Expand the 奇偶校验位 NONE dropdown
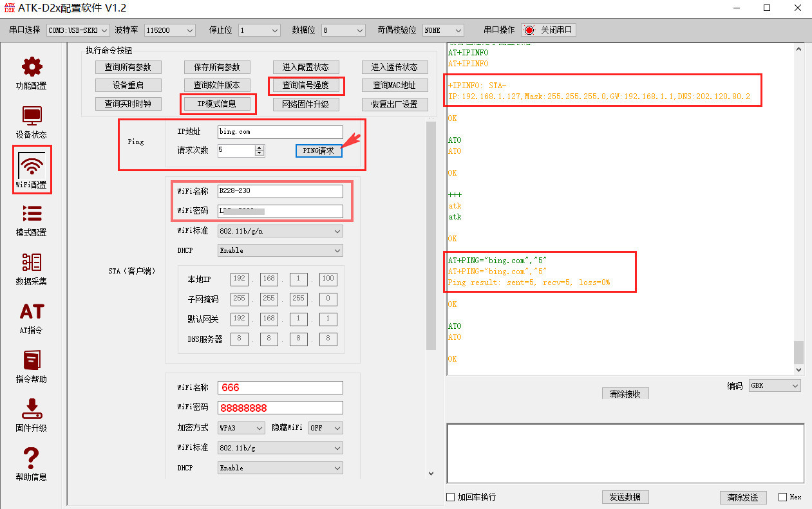The image size is (812, 509). (442, 30)
